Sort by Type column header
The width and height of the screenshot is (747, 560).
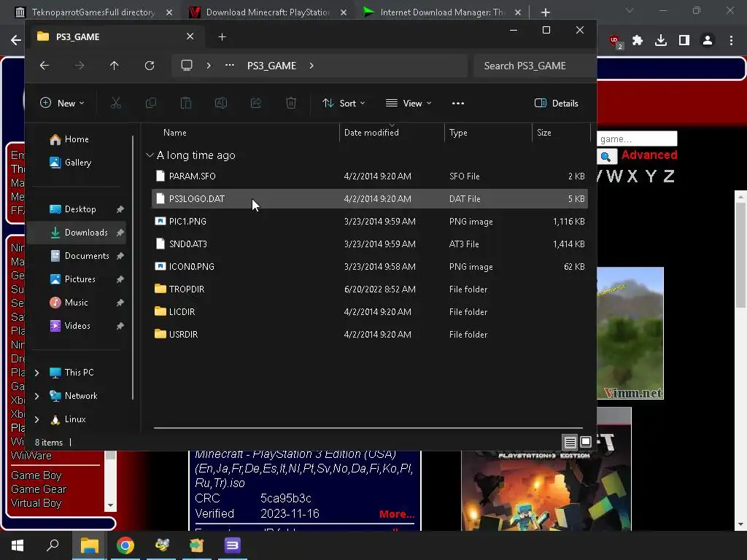pos(458,133)
